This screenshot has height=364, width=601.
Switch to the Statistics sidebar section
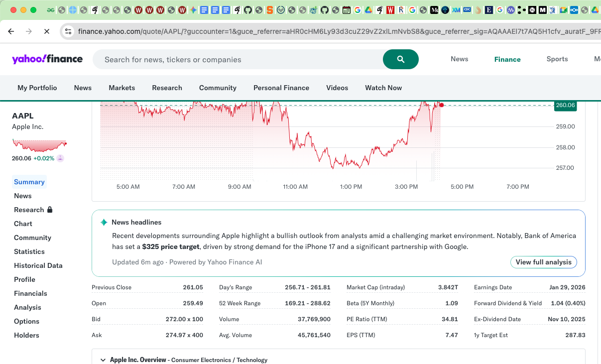point(29,251)
